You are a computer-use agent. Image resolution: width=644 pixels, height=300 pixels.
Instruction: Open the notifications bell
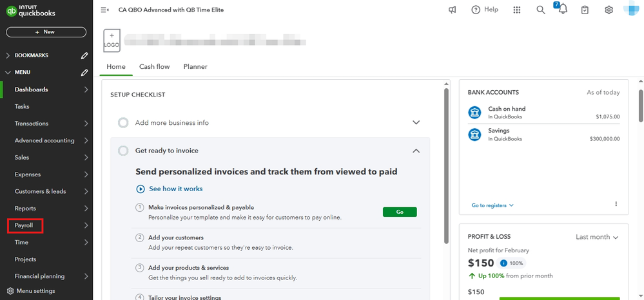pos(563,10)
